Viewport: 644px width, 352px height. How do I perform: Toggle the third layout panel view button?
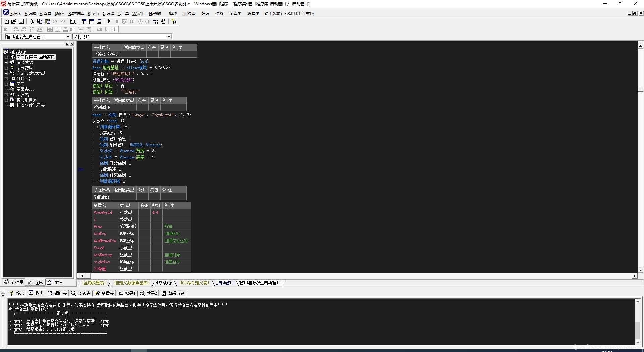coord(99,21)
